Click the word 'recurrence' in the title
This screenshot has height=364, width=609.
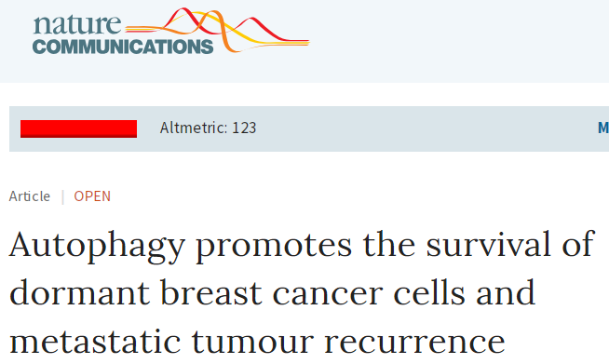[x=414, y=343]
